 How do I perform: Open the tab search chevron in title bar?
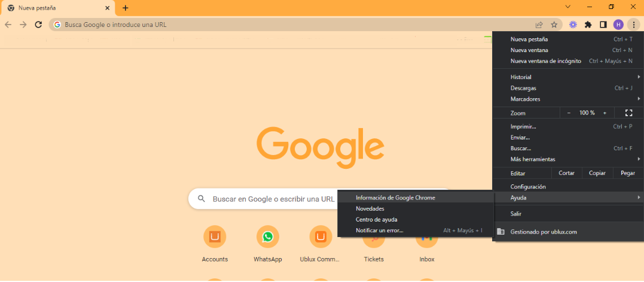click(568, 7)
